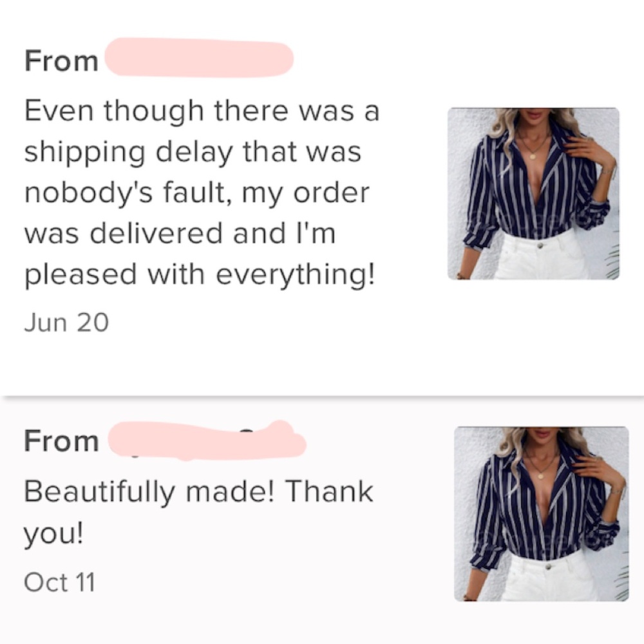Click the "From" label of the shipping delay review
The width and height of the screenshot is (644, 644).
pyautogui.click(x=61, y=61)
